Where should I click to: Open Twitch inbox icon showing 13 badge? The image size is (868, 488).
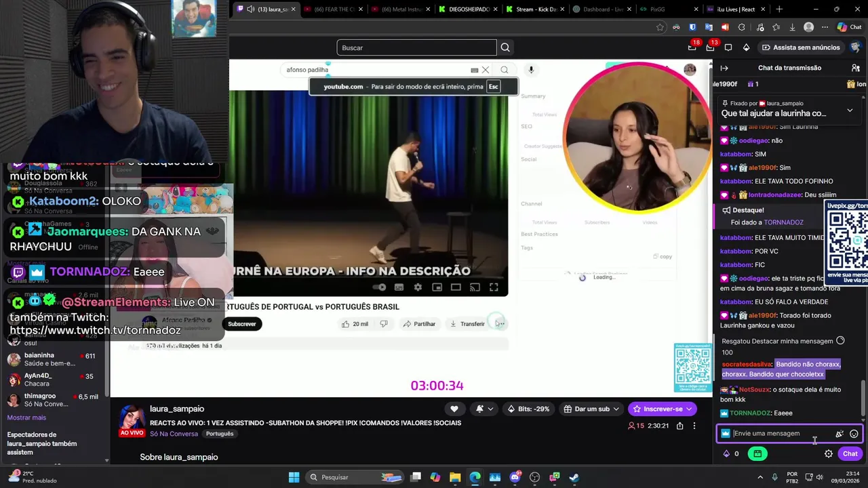click(710, 47)
